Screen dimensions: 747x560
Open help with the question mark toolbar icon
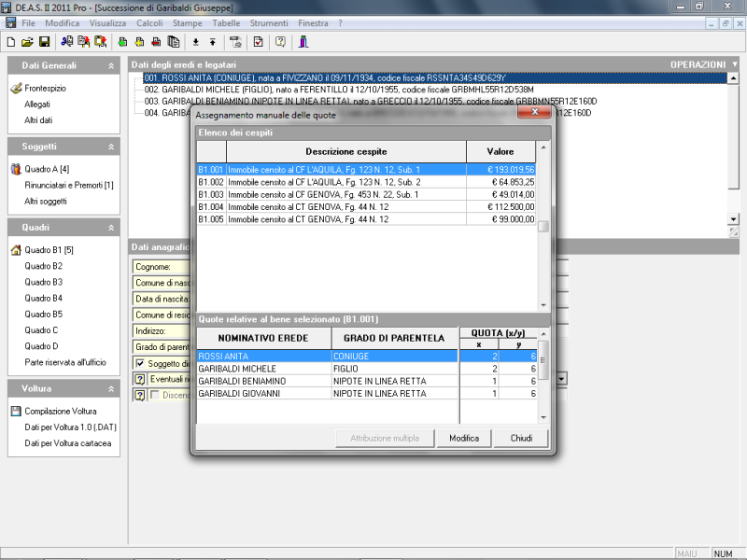coord(281,42)
